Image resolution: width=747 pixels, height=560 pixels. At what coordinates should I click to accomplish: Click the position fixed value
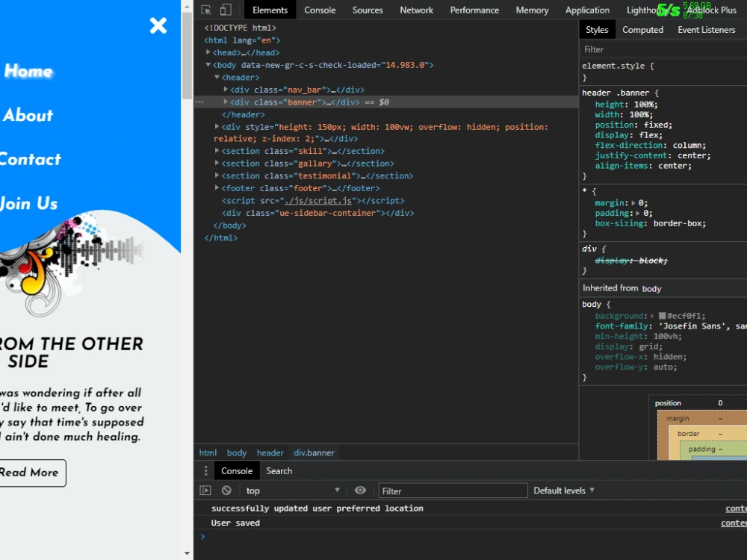(x=657, y=125)
